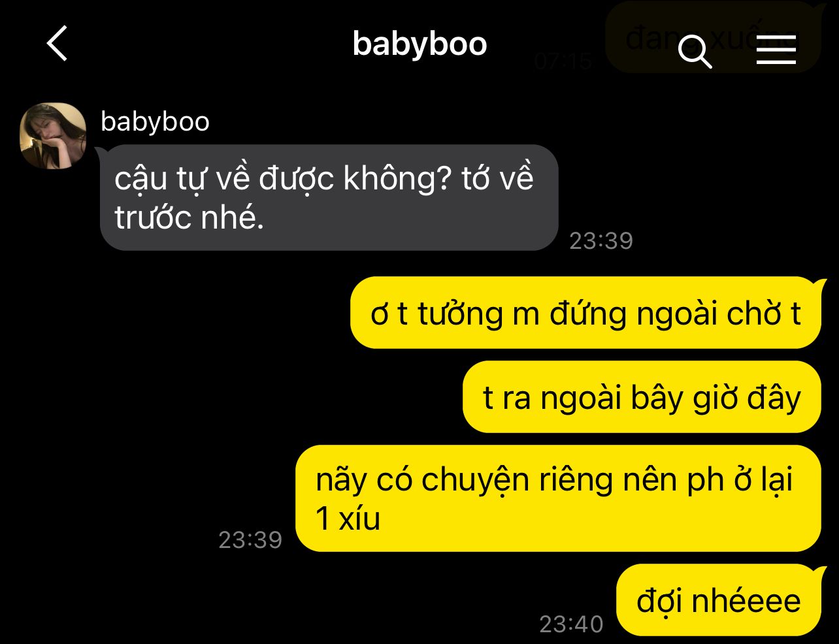Tap the 23:40 timestamp near last message
Viewport: 839px width, 644px height.
(571, 624)
